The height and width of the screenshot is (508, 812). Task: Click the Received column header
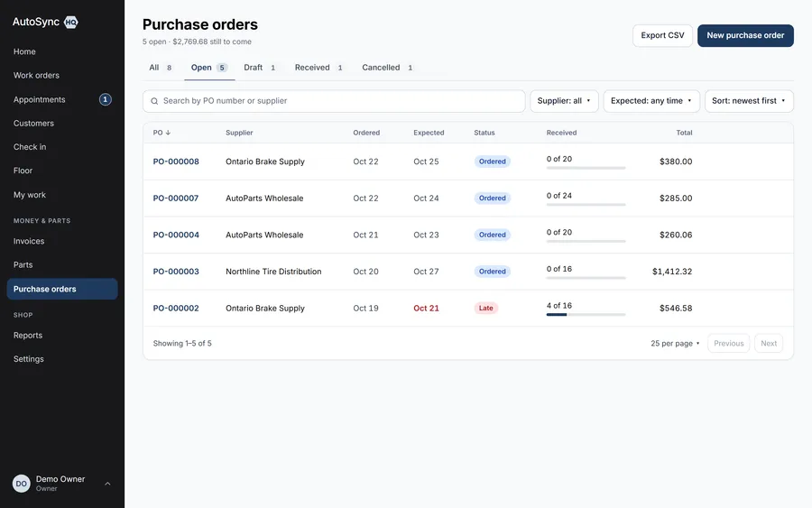click(561, 133)
